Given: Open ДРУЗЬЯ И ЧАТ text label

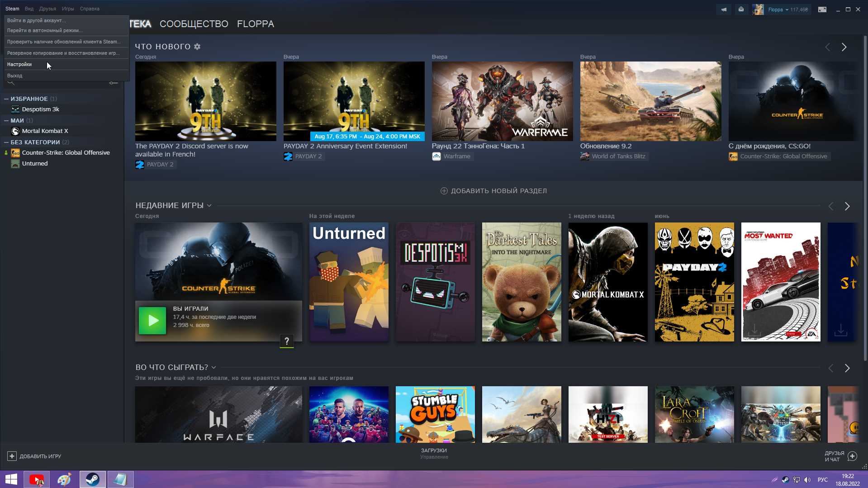Looking at the screenshot, I should click(835, 456).
